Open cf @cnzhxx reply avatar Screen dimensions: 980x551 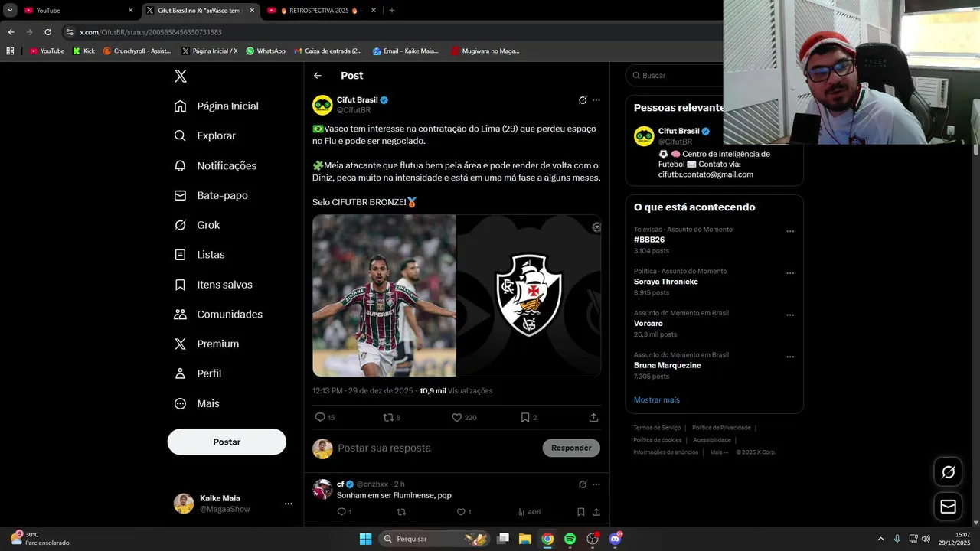[x=322, y=489]
